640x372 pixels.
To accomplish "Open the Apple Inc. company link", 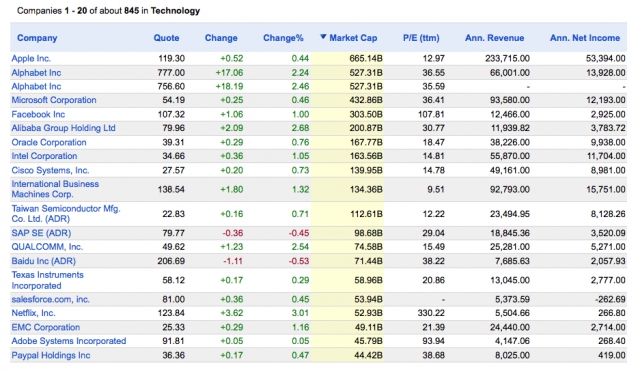I will 31,58.
